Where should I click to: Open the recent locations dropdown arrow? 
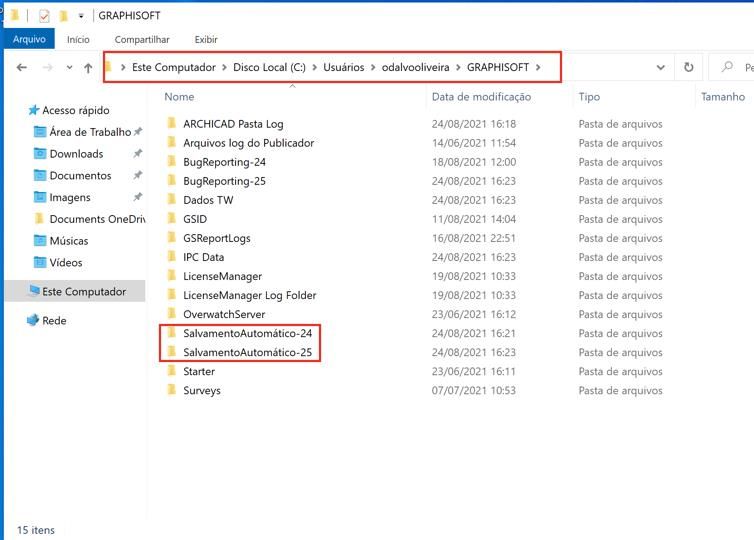(69, 67)
